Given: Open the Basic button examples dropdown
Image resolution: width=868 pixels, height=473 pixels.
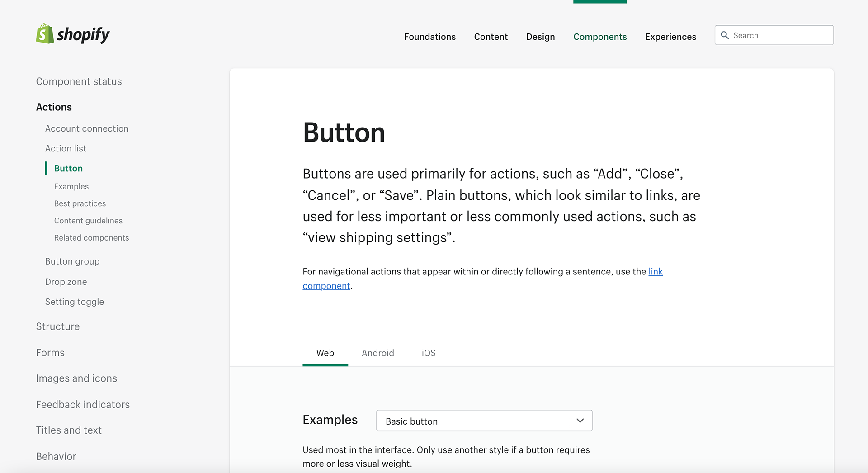Looking at the screenshot, I should (484, 421).
